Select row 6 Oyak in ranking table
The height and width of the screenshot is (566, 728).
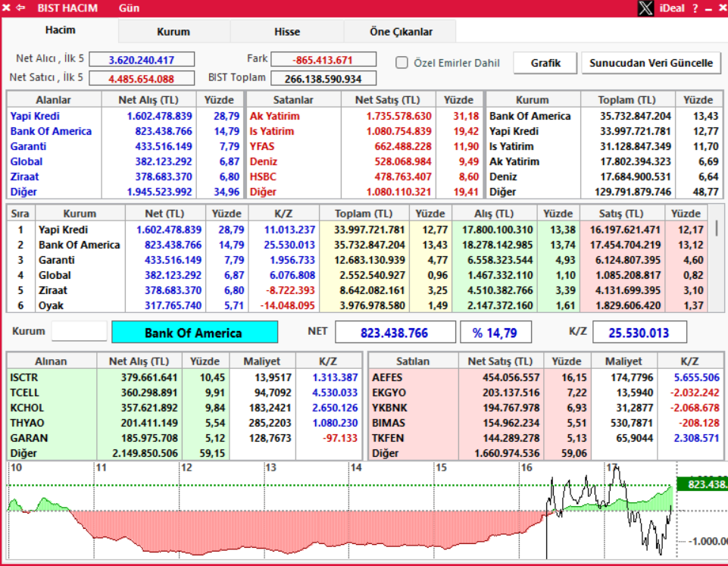point(357,305)
